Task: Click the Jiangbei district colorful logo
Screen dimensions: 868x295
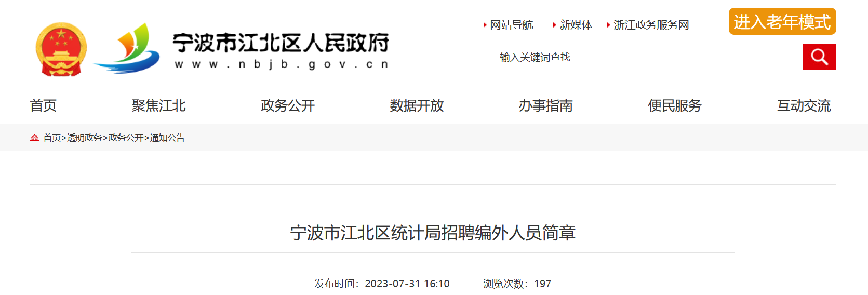Action: tap(126, 48)
